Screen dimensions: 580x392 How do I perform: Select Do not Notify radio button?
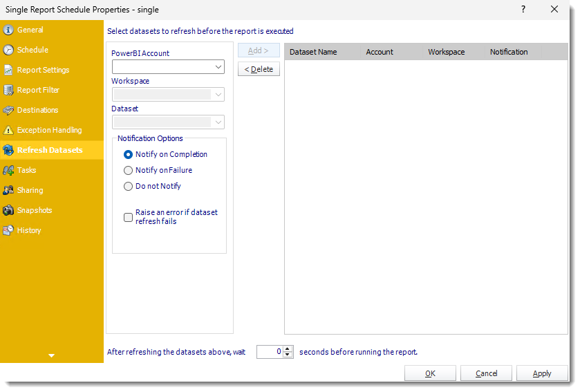tap(128, 186)
